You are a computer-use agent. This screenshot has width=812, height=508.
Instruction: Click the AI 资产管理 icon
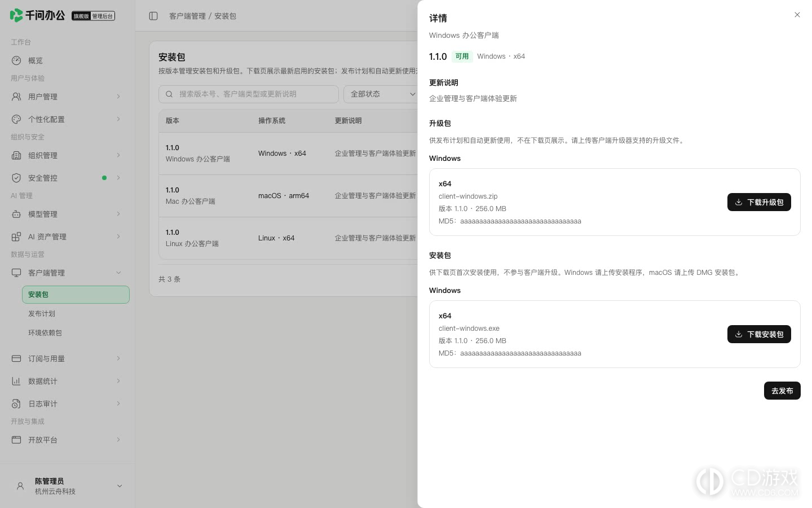coord(16,237)
